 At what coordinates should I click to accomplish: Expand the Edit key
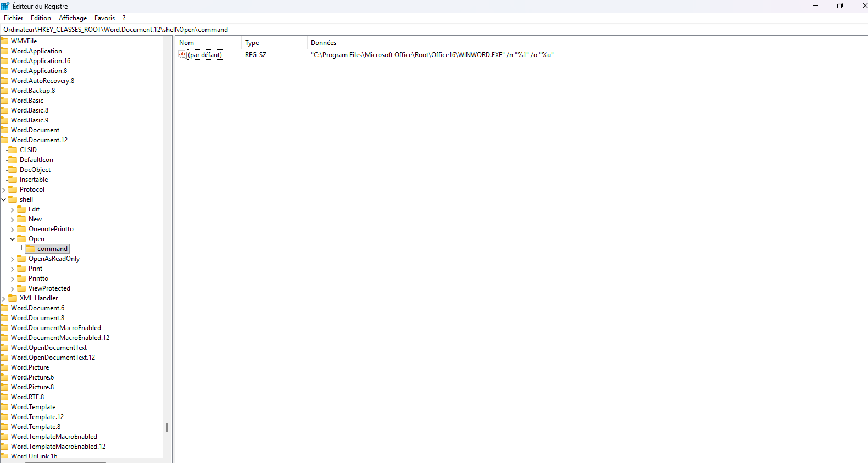[x=12, y=209]
